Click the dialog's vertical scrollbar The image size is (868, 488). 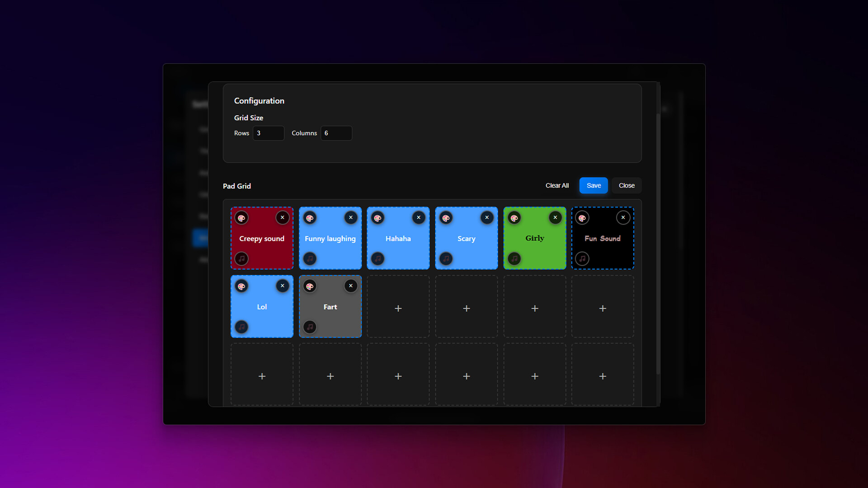point(658,244)
